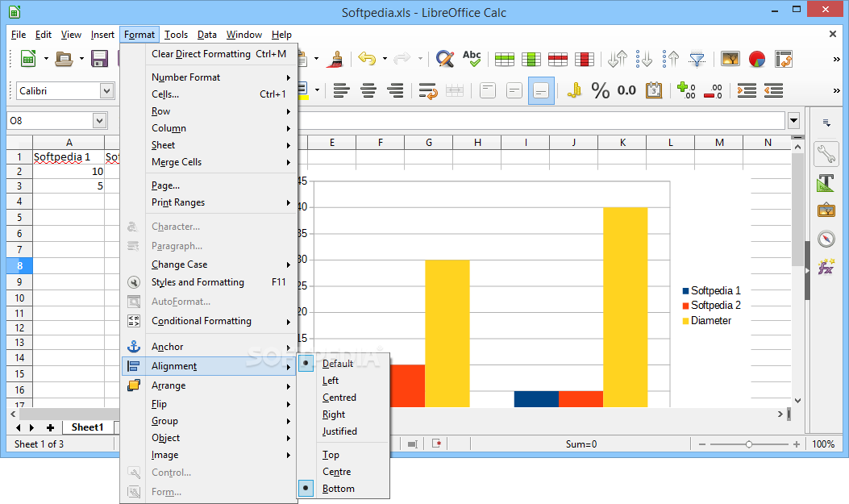Expand the Print Ranges submenu
The width and height of the screenshot is (849, 504).
pyautogui.click(x=221, y=202)
